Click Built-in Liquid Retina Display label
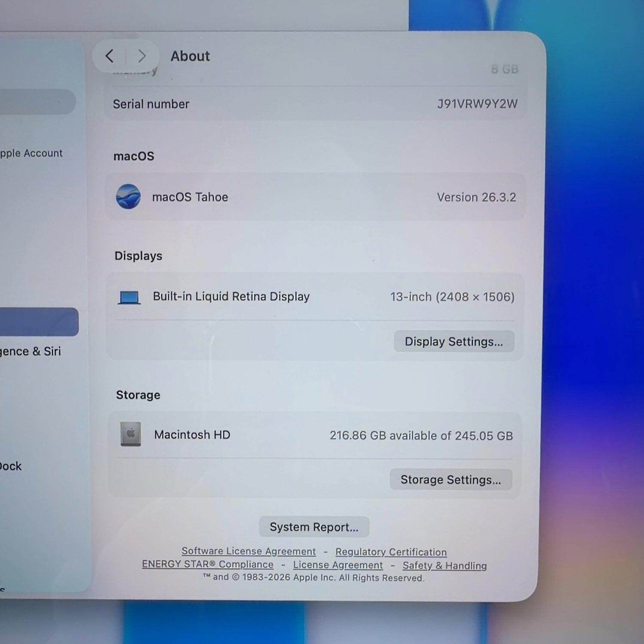644x644 pixels. 231,297
